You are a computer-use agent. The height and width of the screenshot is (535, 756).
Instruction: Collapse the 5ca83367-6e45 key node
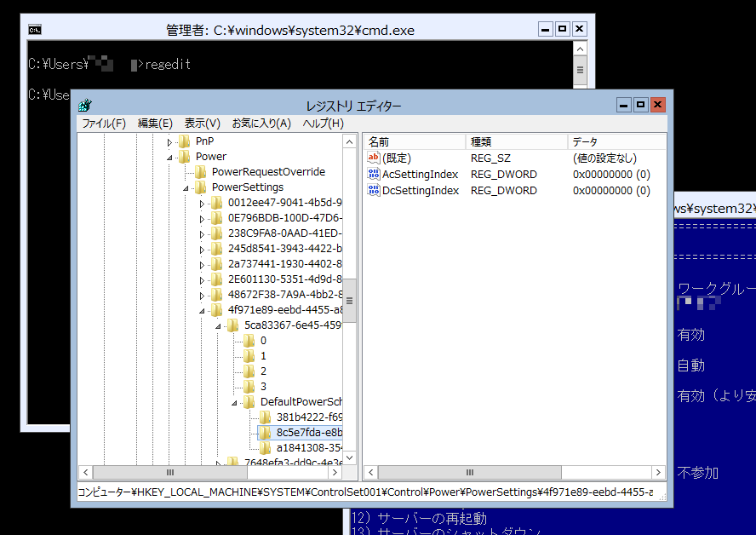point(218,326)
